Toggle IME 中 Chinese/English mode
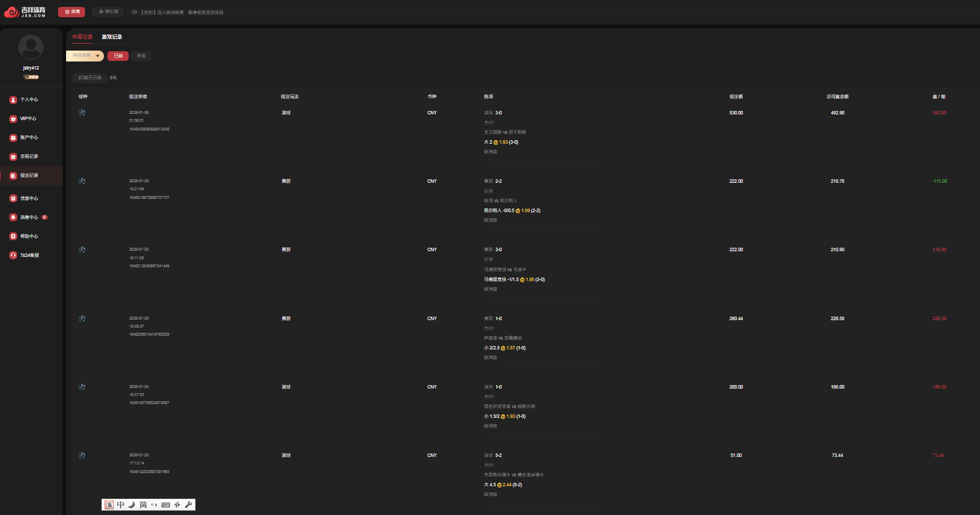 pyautogui.click(x=121, y=505)
